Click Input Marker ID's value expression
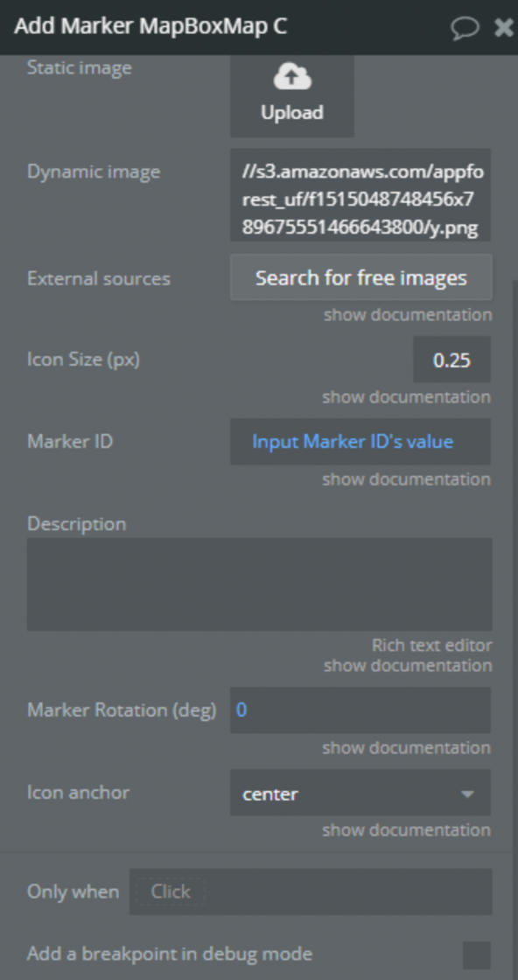 click(x=353, y=442)
